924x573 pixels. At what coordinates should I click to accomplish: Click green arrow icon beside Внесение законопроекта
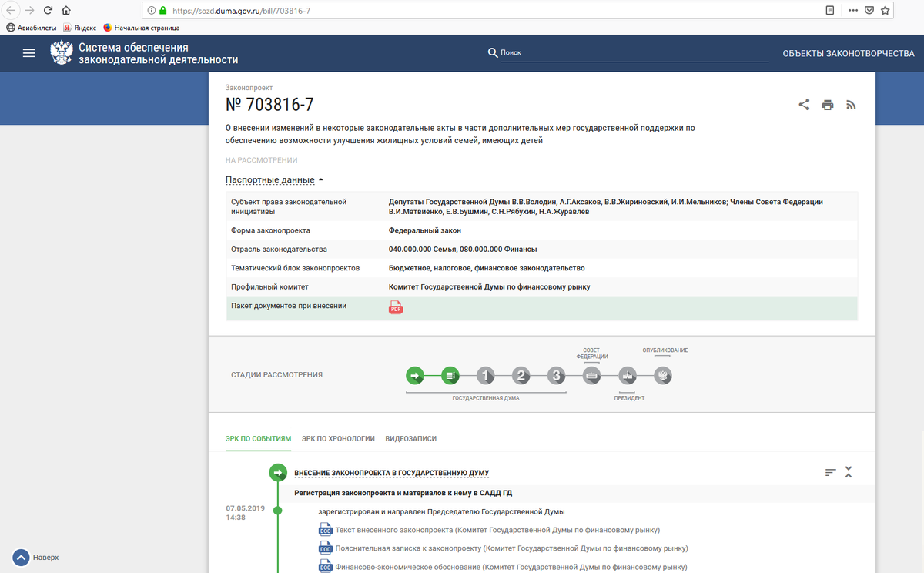pyautogui.click(x=278, y=473)
